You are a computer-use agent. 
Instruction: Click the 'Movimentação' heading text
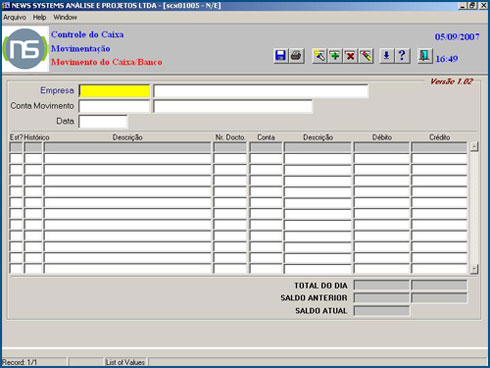81,49
